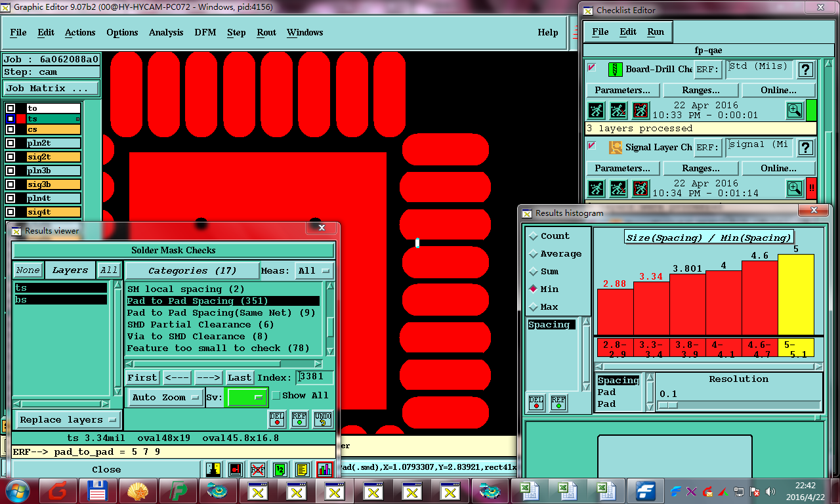Toggle the Board-Drill check checkbox

pos(591,68)
